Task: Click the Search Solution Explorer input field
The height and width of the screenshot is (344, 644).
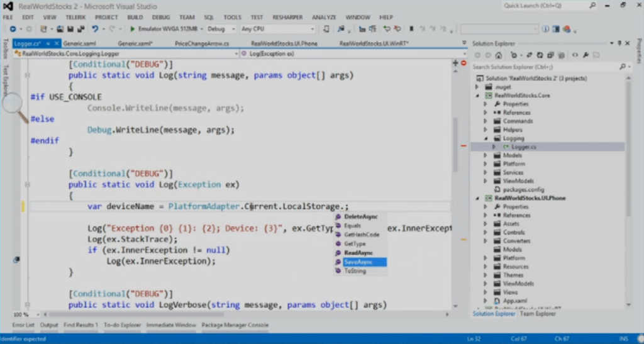Action: pos(544,67)
